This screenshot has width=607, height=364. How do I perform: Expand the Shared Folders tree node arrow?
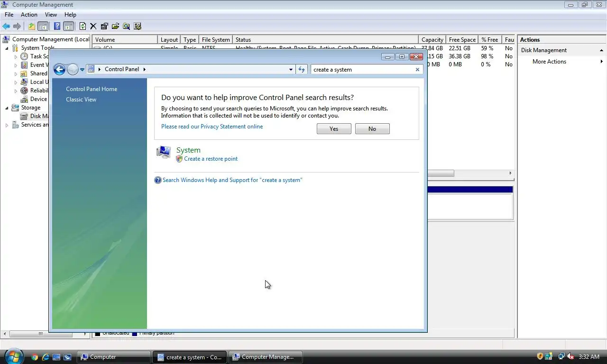16,73
